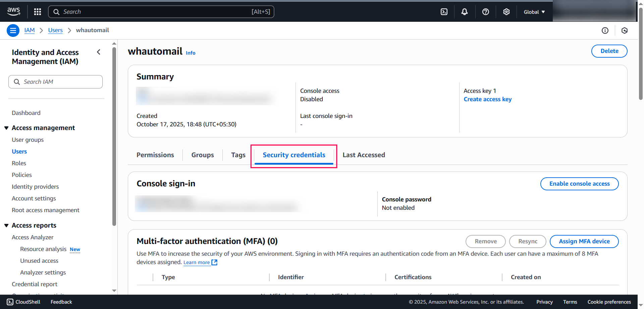Open the settings gear icon
Viewport: 644px width, 309px height.
506,11
